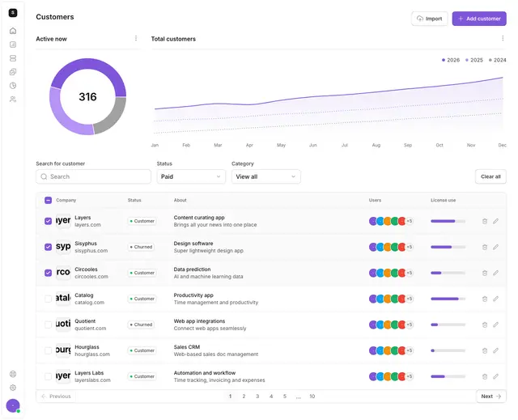
Task: Edit the Catalog row with pencil icon
Action: 495,299
